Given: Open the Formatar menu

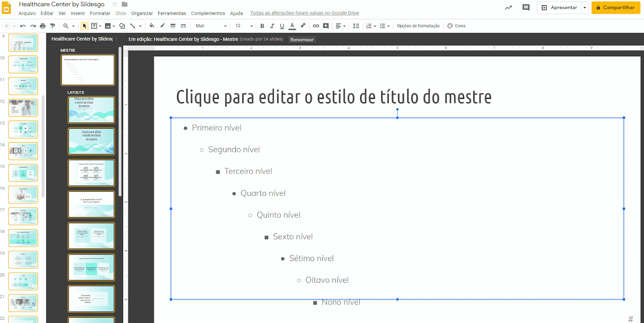Looking at the screenshot, I should pyautogui.click(x=100, y=13).
